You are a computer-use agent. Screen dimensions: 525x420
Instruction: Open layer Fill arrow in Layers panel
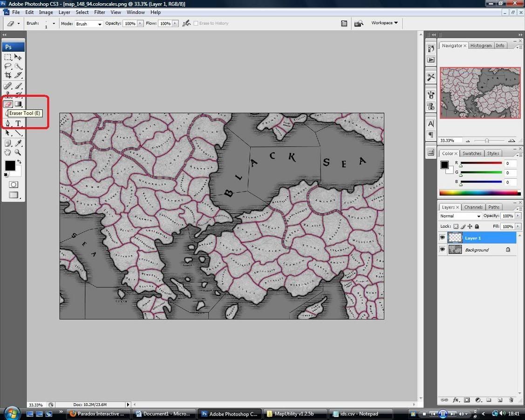click(x=518, y=227)
